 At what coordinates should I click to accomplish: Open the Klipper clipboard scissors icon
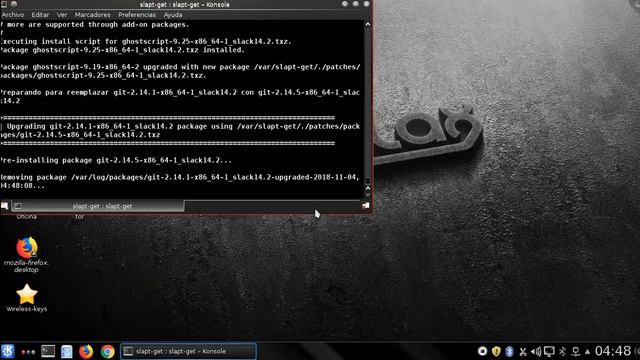pos(523,351)
